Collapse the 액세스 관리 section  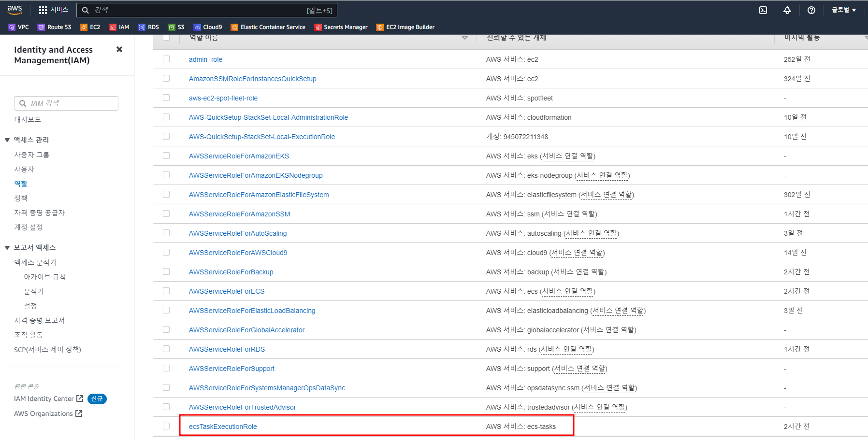click(x=7, y=140)
